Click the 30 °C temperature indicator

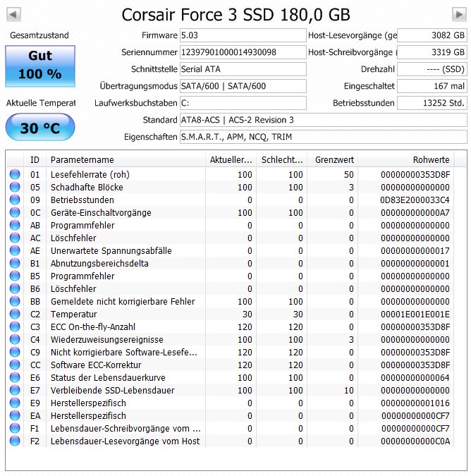click(40, 127)
